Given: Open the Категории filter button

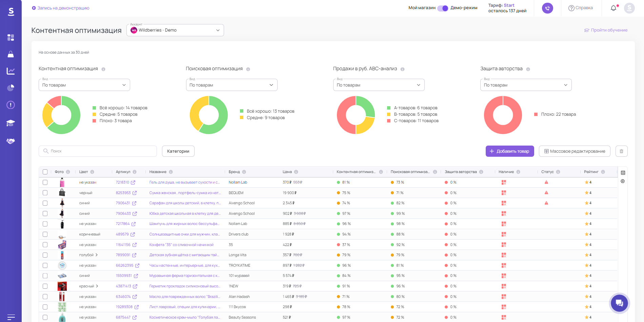Looking at the screenshot, I should point(178,151).
